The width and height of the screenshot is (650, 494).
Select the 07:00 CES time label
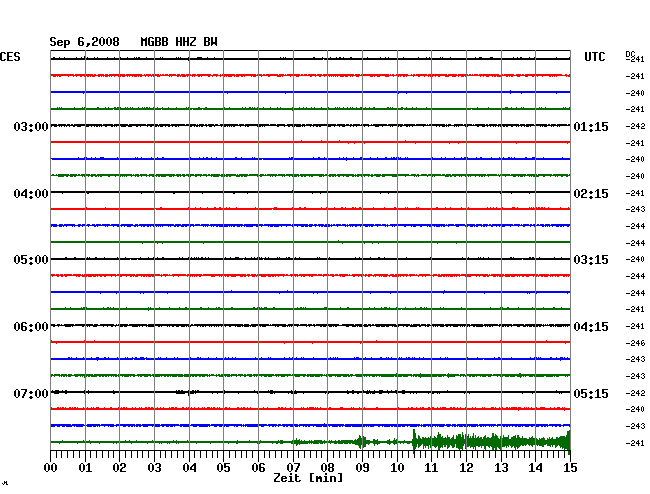(x=31, y=393)
